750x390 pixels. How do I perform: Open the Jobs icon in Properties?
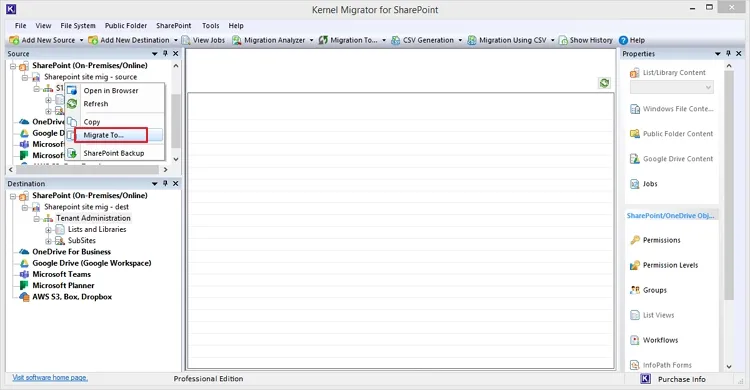coord(635,184)
